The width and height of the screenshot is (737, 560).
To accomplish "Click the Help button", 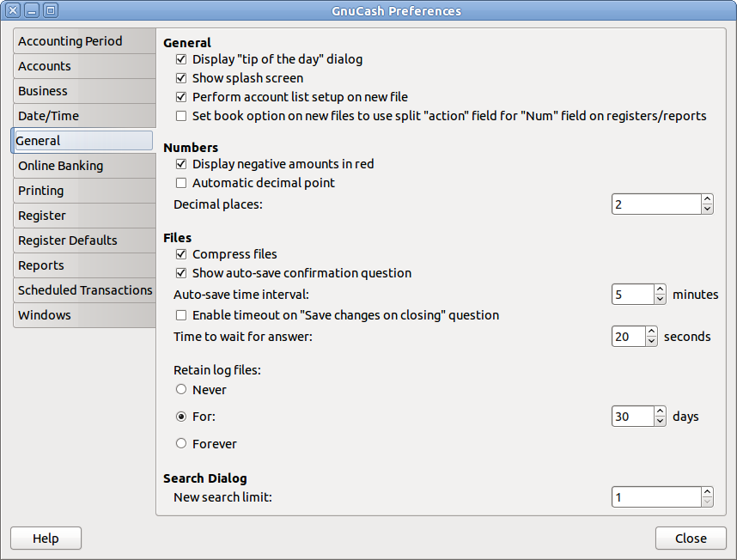I will tap(46, 539).
